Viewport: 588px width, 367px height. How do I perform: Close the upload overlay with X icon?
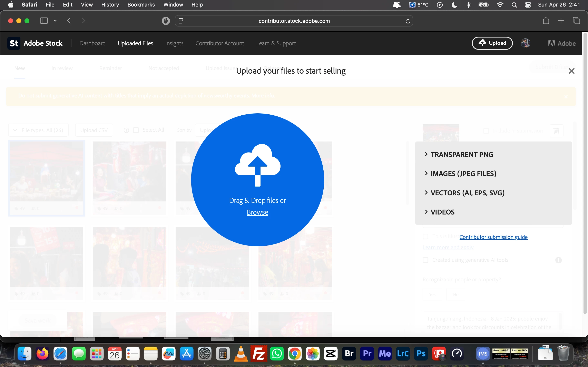click(571, 71)
